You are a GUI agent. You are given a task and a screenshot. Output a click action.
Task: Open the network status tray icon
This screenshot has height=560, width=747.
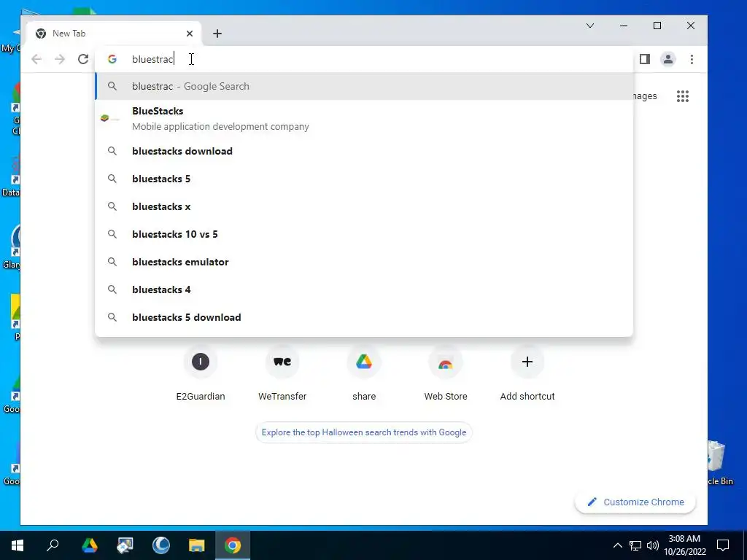635,545
